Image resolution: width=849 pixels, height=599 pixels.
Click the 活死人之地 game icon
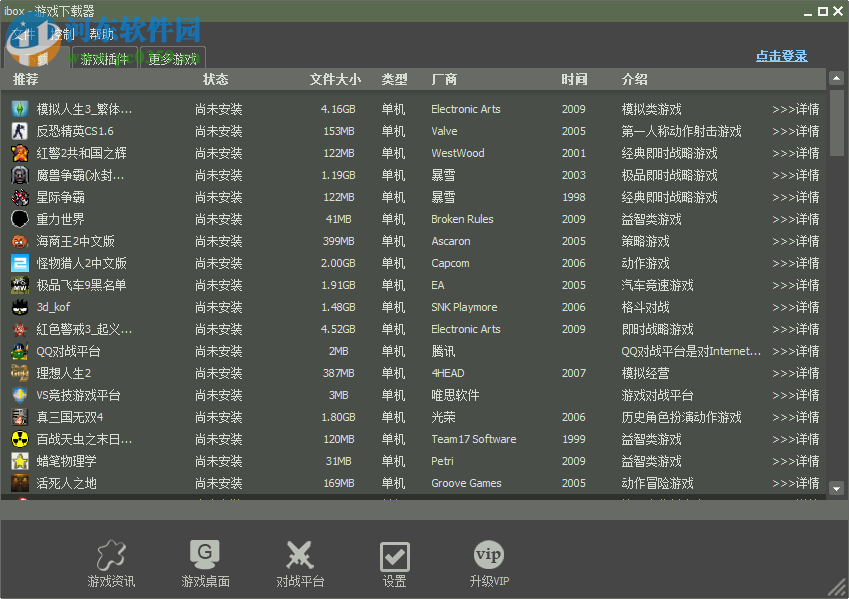[21, 483]
